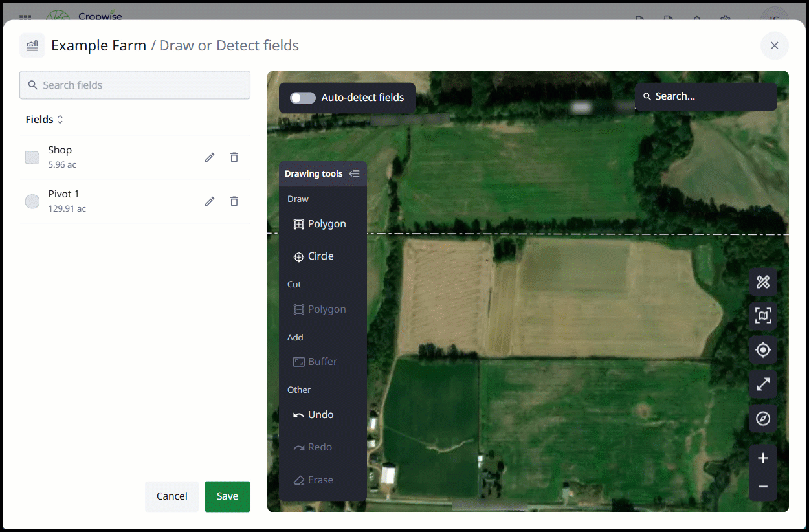
Task: Collapse the Drawing tools panel
Action: click(x=354, y=173)
